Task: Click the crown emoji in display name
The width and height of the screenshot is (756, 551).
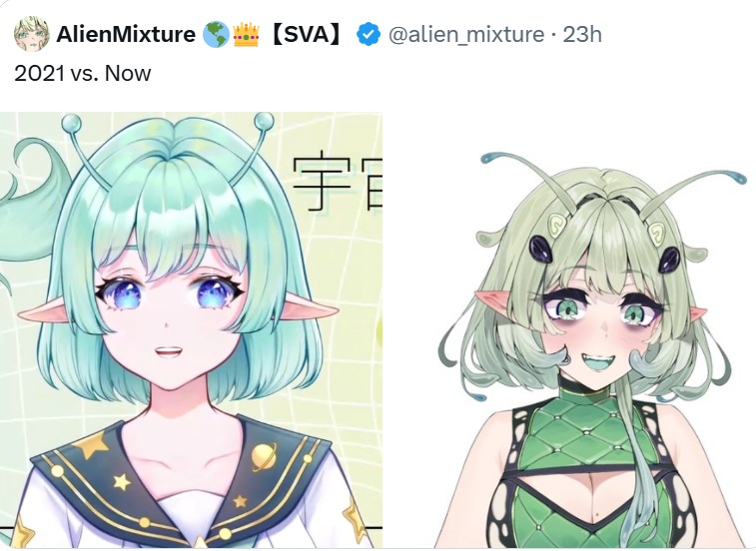Action: click(246, 35)
